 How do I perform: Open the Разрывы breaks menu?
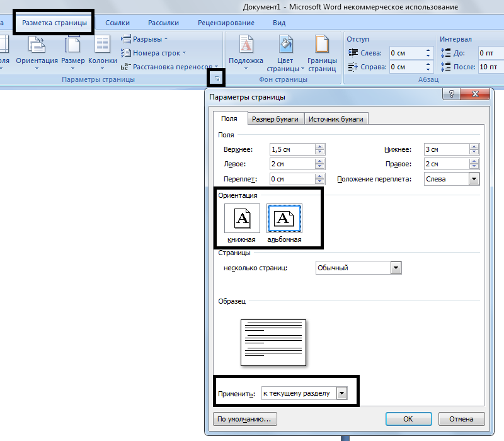point(144,39)
